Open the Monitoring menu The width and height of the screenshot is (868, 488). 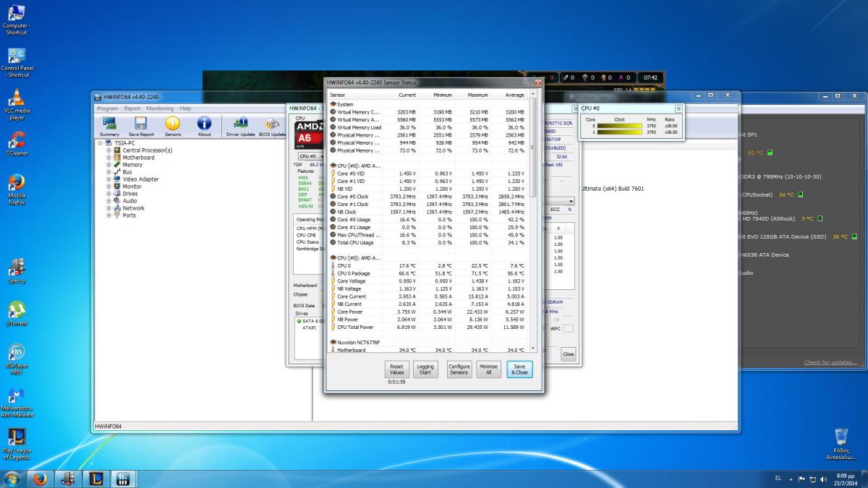pyautogui.click(x=160, y=108)
